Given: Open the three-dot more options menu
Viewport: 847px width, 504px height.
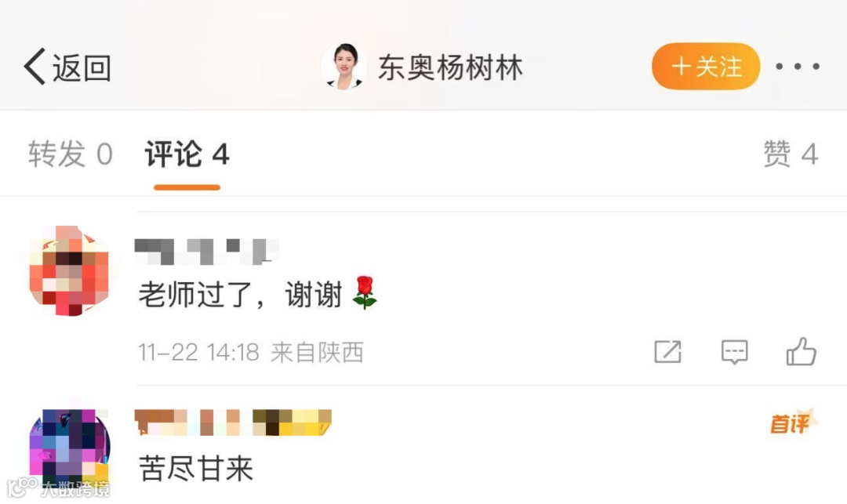Looking at the screenshot, I should [x=798, y=67].
